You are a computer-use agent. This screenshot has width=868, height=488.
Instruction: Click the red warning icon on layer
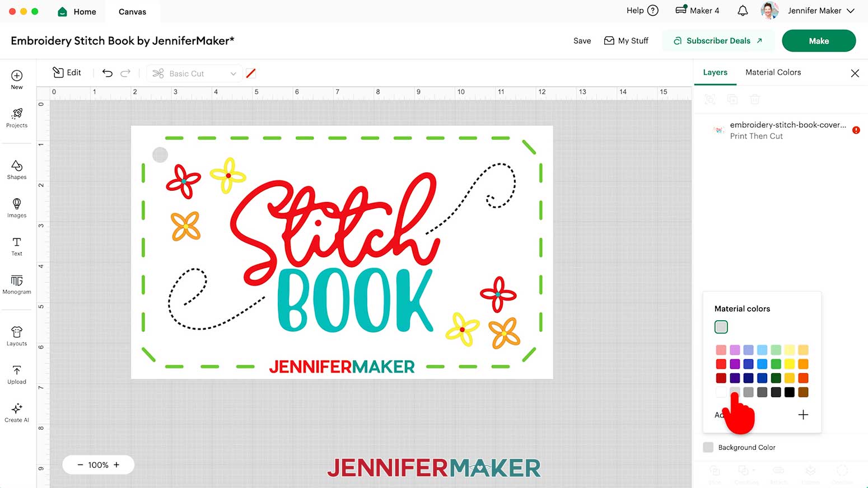[856, 130]
